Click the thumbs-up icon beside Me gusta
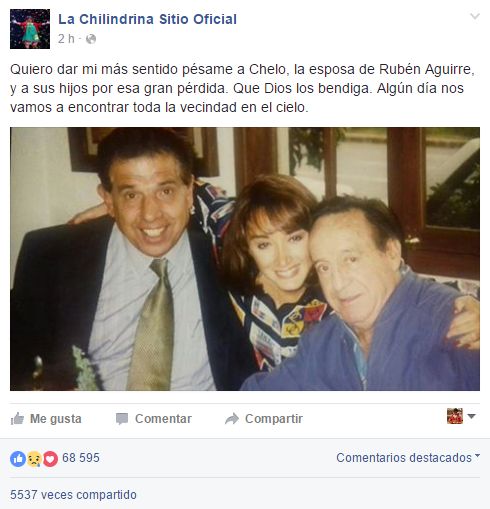This screenshot has height=509, width=490. [17, 419]
